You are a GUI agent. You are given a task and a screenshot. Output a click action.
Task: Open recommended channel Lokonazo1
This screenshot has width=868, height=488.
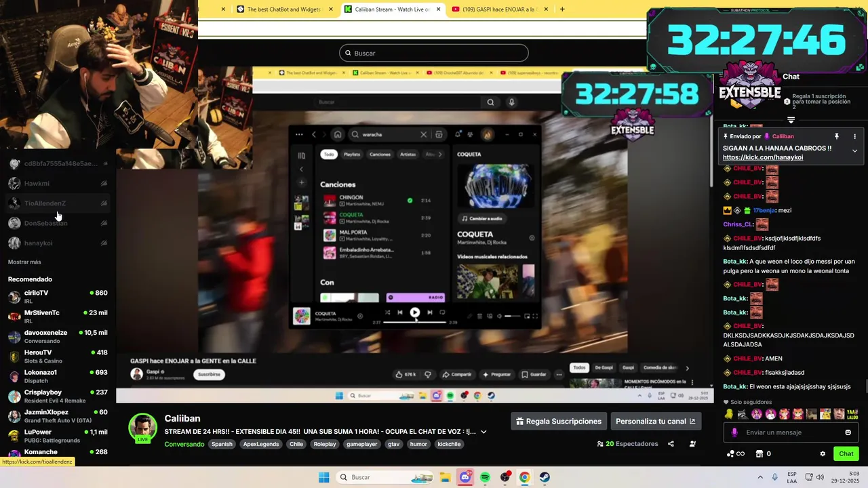[58, 376]
